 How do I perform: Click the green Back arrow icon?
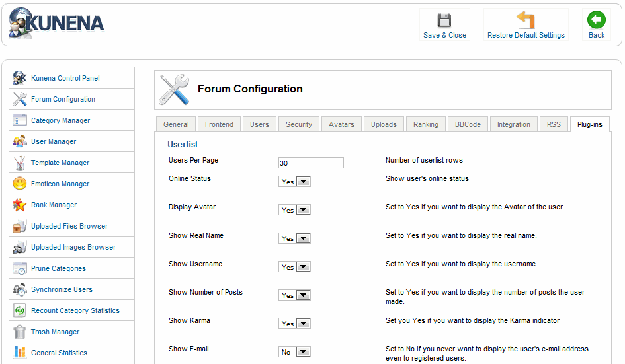pos(597,20)
